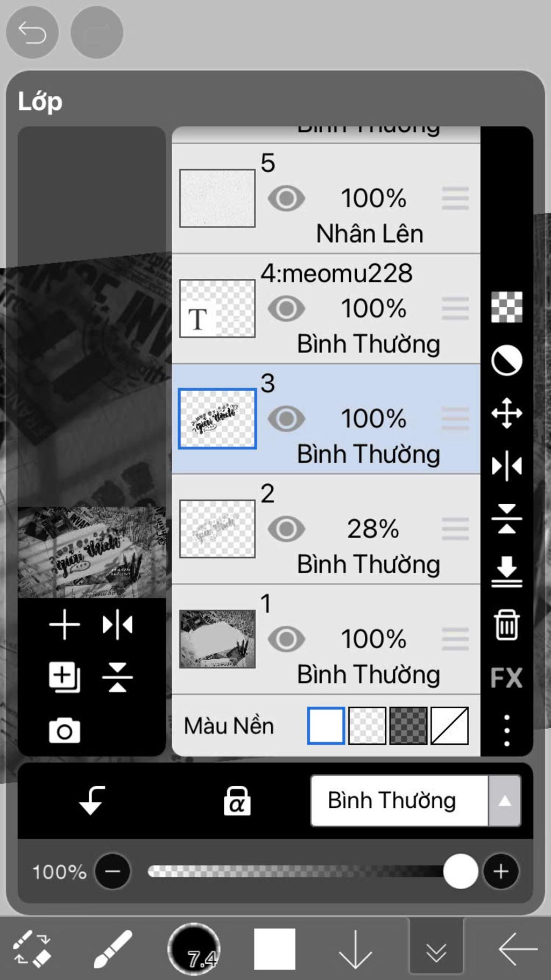Toggle visibility of layer 2
551x980 pixels.
(x=286, y=529)
